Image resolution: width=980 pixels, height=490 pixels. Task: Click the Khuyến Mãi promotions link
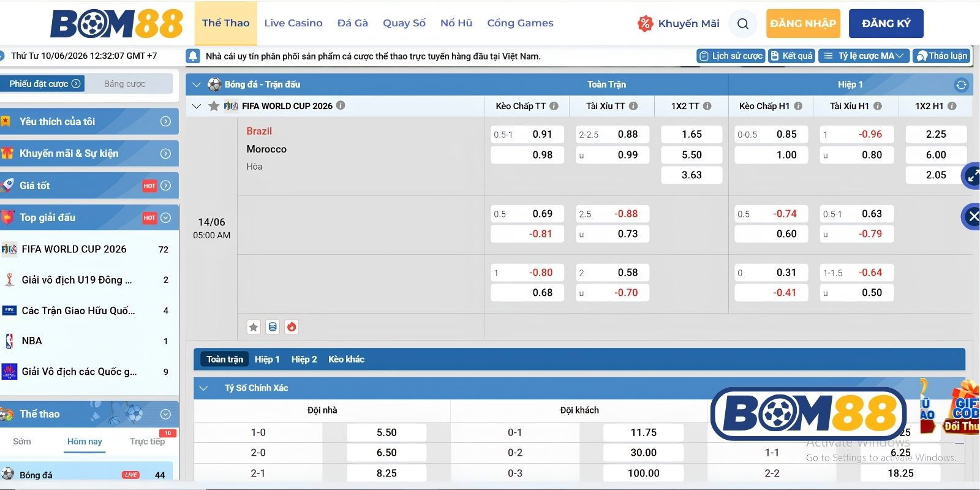[688, 24]
